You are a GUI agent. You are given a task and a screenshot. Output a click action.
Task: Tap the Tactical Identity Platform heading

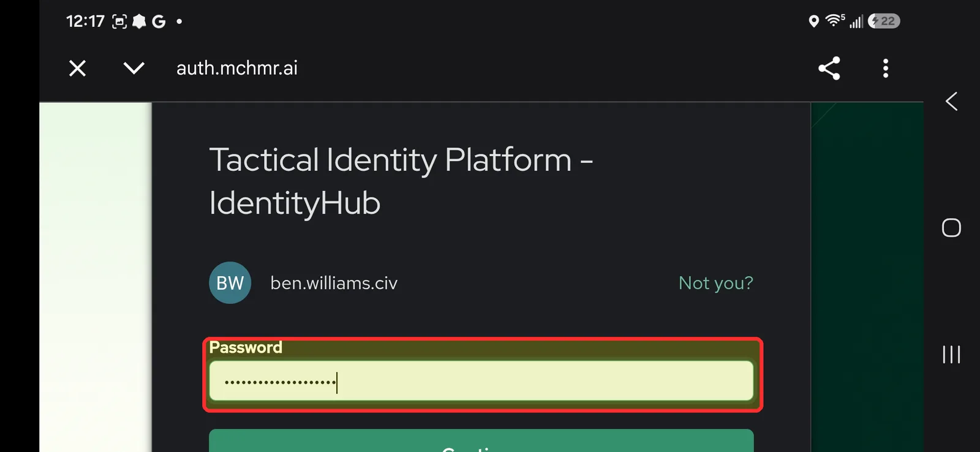(x=401, y=181)
